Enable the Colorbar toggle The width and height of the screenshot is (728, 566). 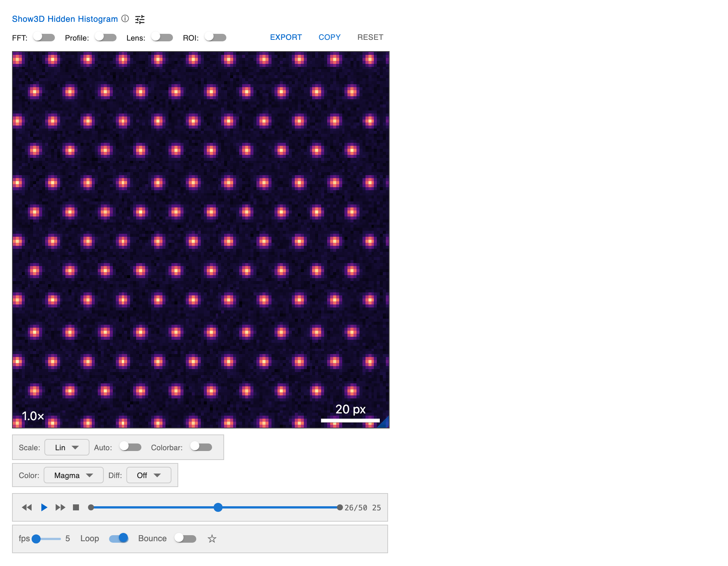pyautogui.click(x=201, y=447)
